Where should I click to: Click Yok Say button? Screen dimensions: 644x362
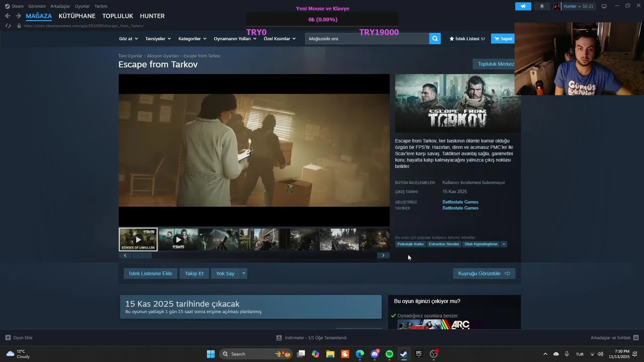(x=225, y=274)
